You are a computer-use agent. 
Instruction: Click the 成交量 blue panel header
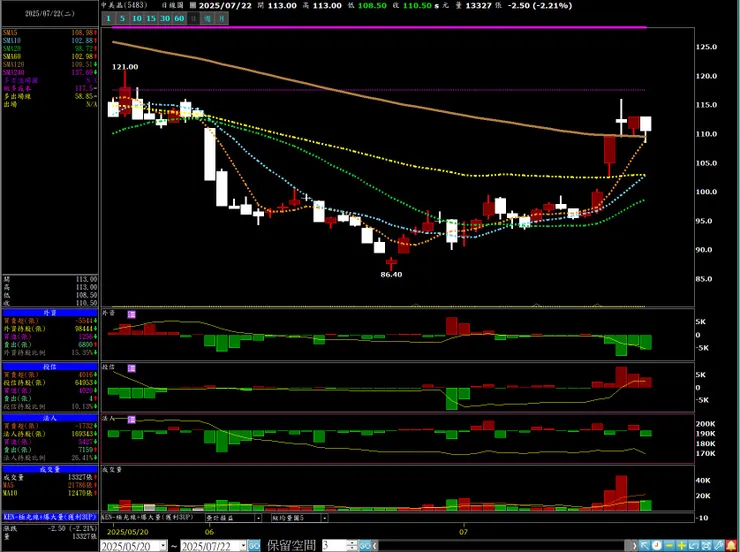50,469
